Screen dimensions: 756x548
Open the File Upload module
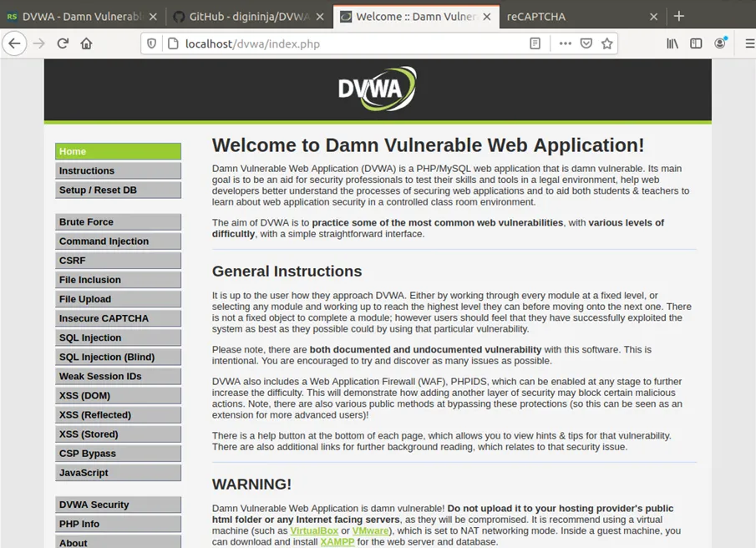click(118, 299)
